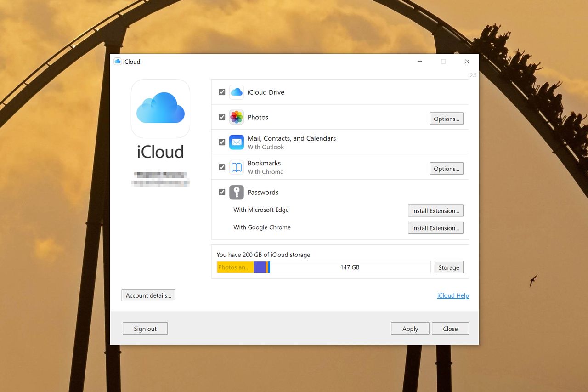
Task: Open Account details
Action: [x=148, y=295]
